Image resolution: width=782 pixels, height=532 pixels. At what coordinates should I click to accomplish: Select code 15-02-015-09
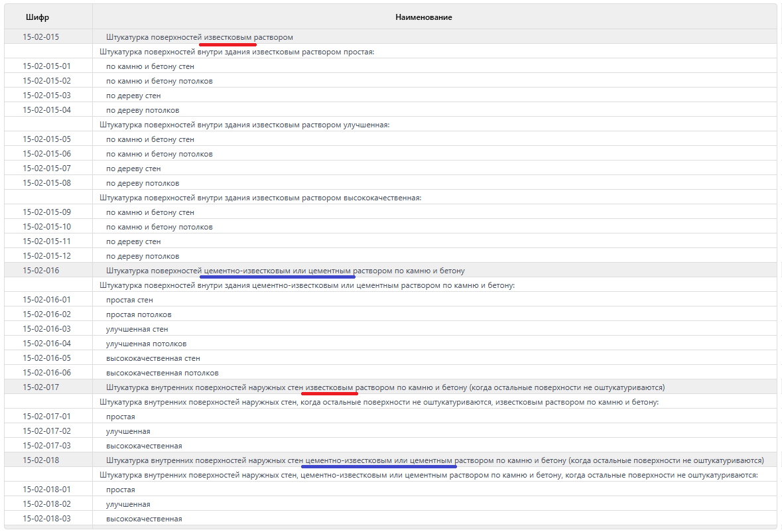point(47,212)
